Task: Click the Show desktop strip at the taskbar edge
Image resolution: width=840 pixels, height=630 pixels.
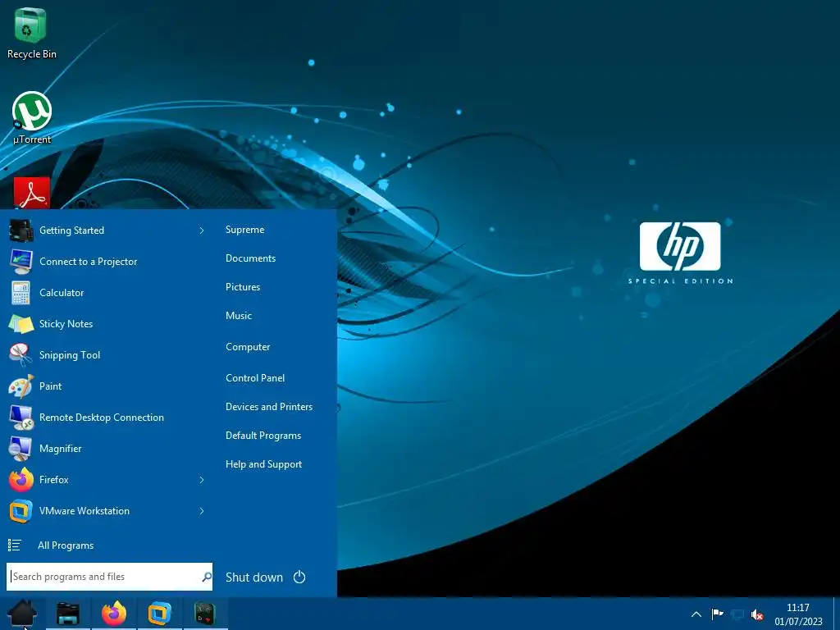Action: [x=836, y=614]
